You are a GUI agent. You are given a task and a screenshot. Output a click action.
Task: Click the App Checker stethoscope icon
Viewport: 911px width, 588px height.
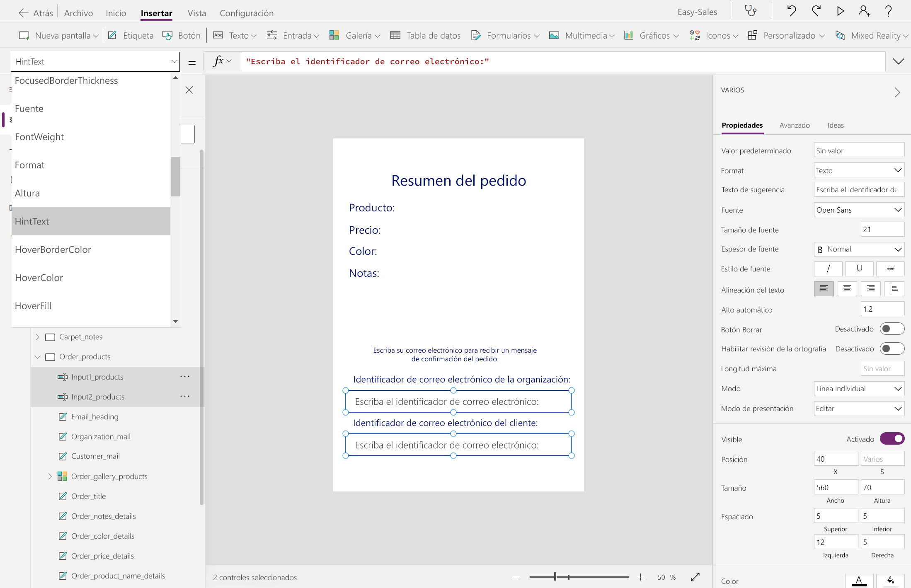pos(751,11)
